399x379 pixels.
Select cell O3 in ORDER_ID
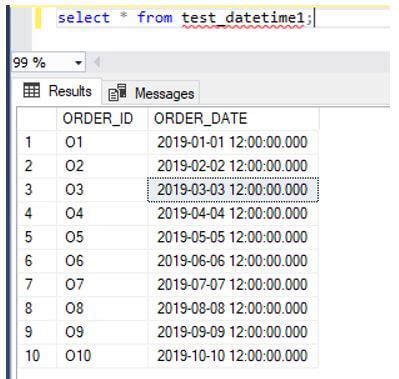(x=102, y=190)
